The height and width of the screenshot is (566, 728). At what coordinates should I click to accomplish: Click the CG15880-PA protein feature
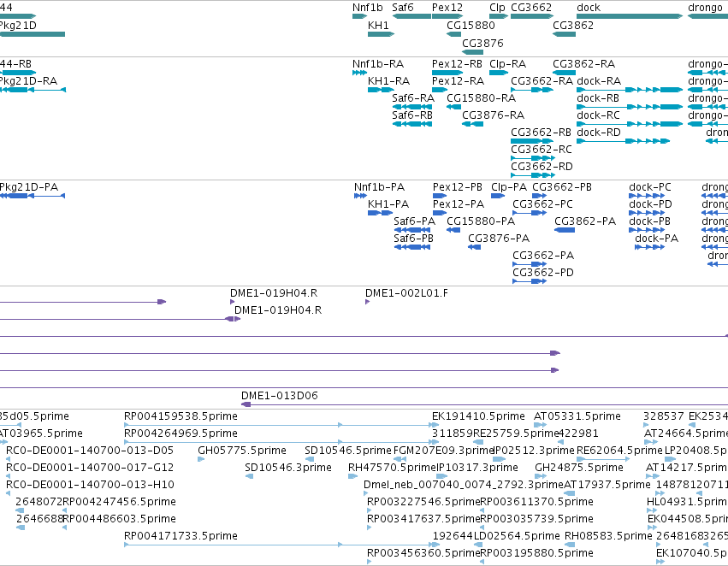(x=453, y=230)
